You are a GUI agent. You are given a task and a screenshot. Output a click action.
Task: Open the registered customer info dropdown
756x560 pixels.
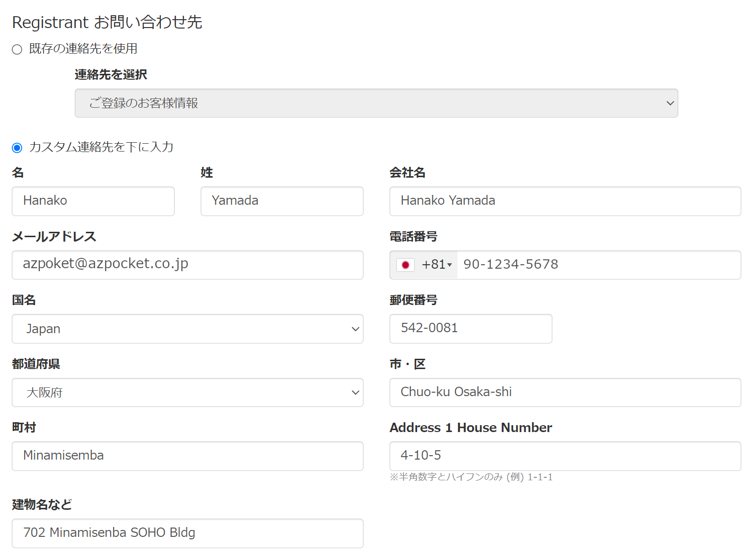click(x=376, y=103)
